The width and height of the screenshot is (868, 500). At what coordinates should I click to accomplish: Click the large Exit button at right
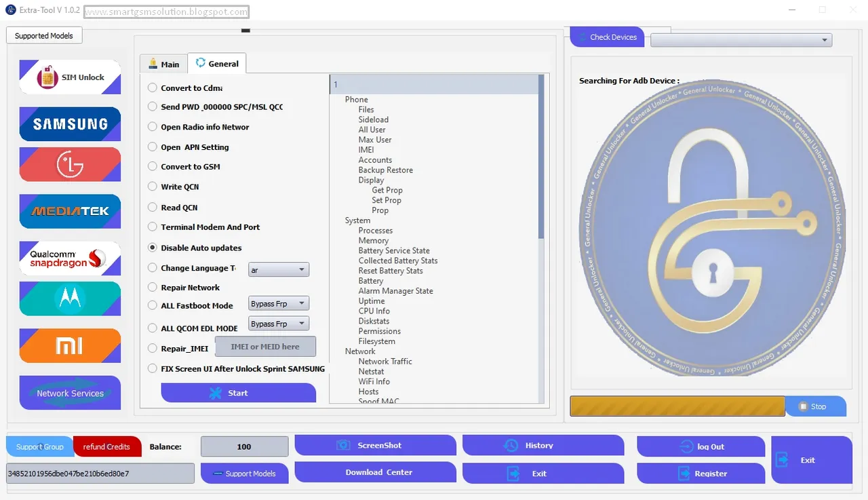[812, 460]
